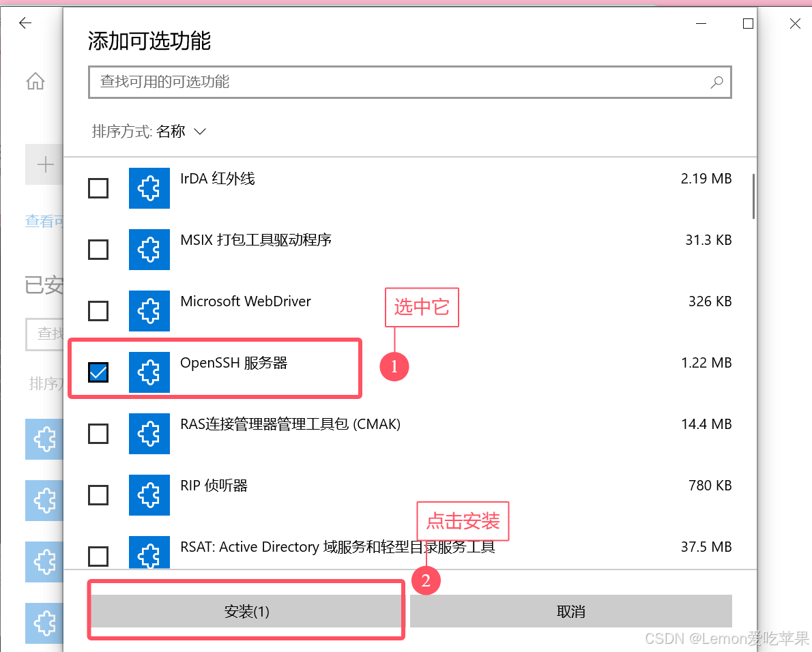Check the RSAT: Active Directory checkbox
The height and width of the screenshot is (652, 812).
(x=98, y=557)
